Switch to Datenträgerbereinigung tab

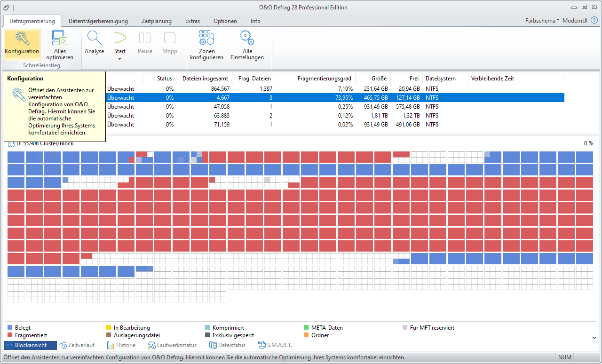[98, 21]
